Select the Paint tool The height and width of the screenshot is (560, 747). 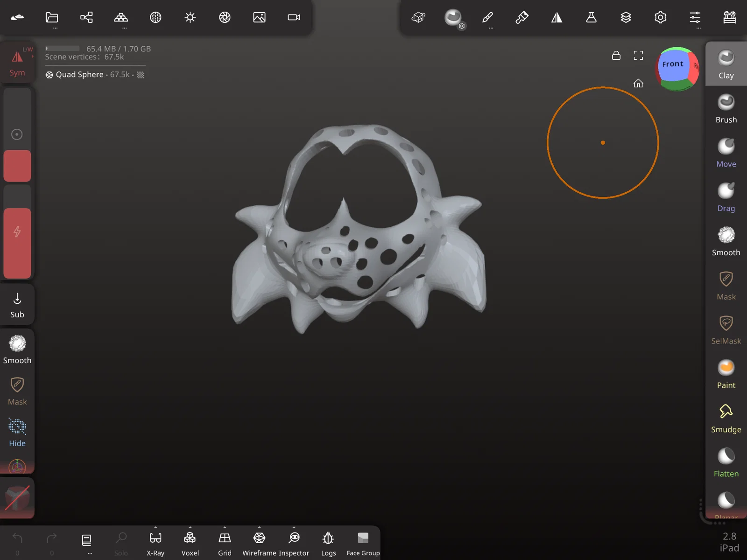(x=726, y=374)
